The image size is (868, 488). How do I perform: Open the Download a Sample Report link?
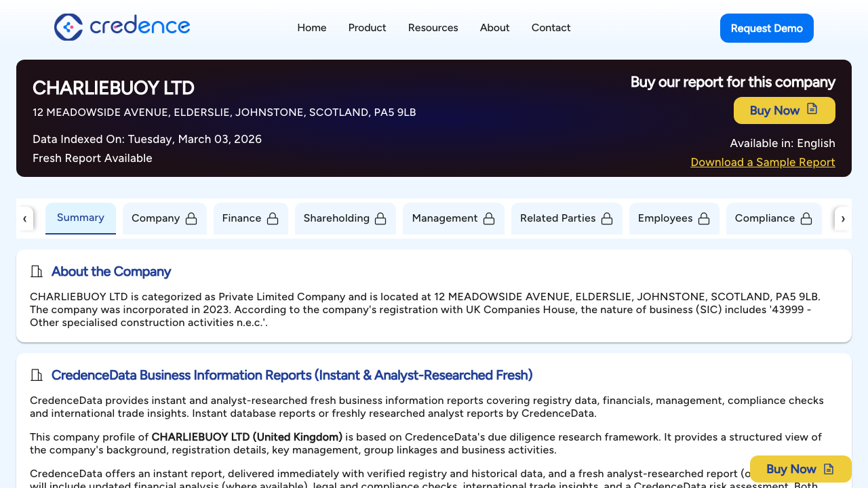(762, 162)
